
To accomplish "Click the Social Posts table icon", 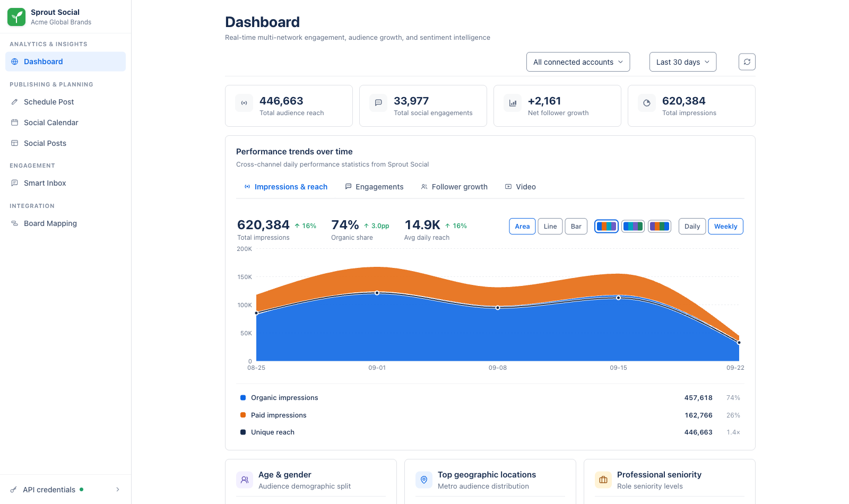I will (x=15, y=143).
